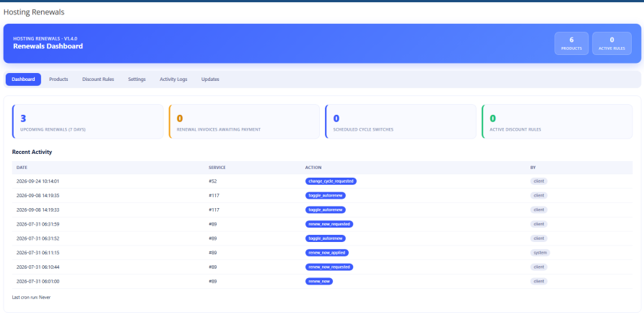Screen dimensions: 644x315
Task: Select the Upcoming Renewals (7 Days) card
Action: pyautogui.click(x=88, y=121)
